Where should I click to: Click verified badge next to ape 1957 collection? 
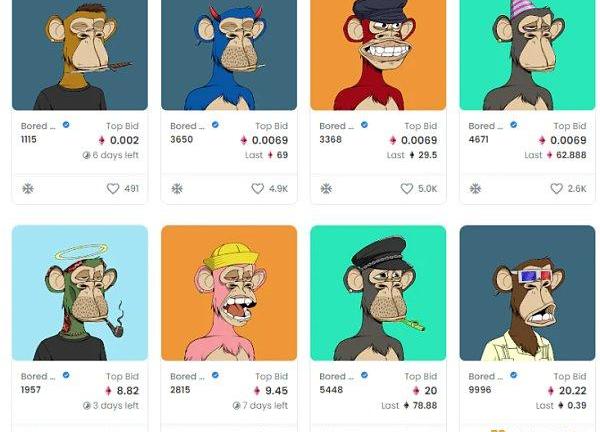[x=66, y=375]
